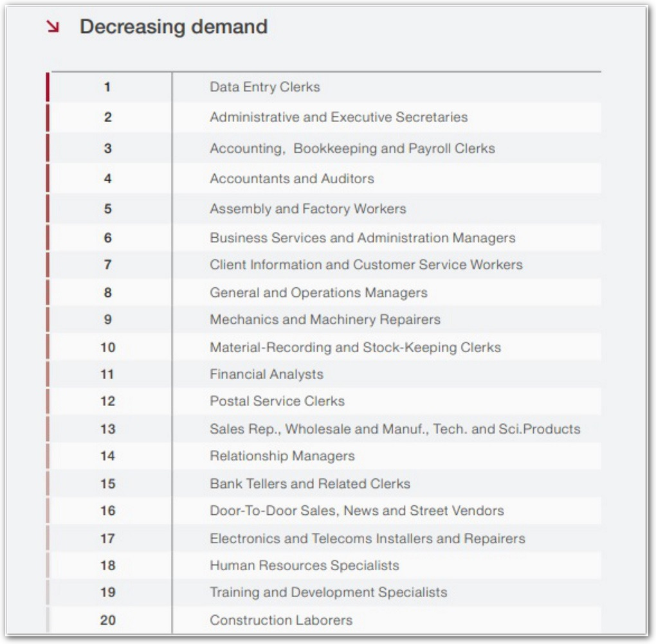656x644 pixels.
Task: Click 'General and Operations Managers' entry
Action: tap(318, 292)
